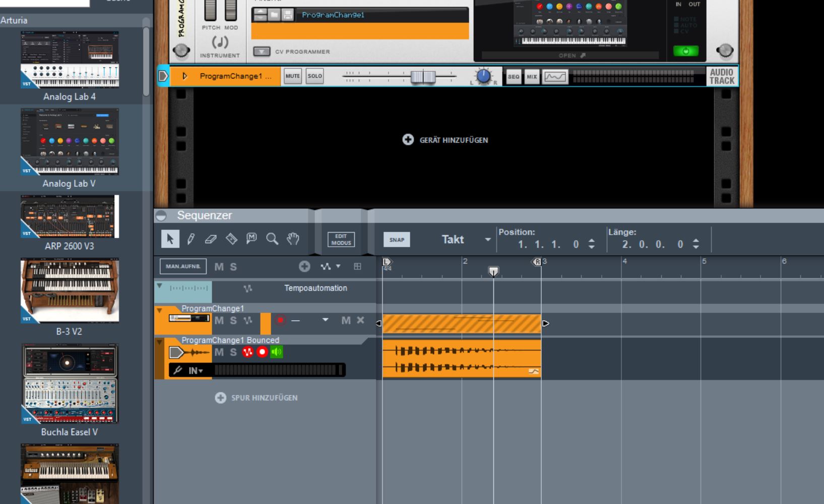Click the ProgramChange1 Bounced audio track icon

coord(189,352)
